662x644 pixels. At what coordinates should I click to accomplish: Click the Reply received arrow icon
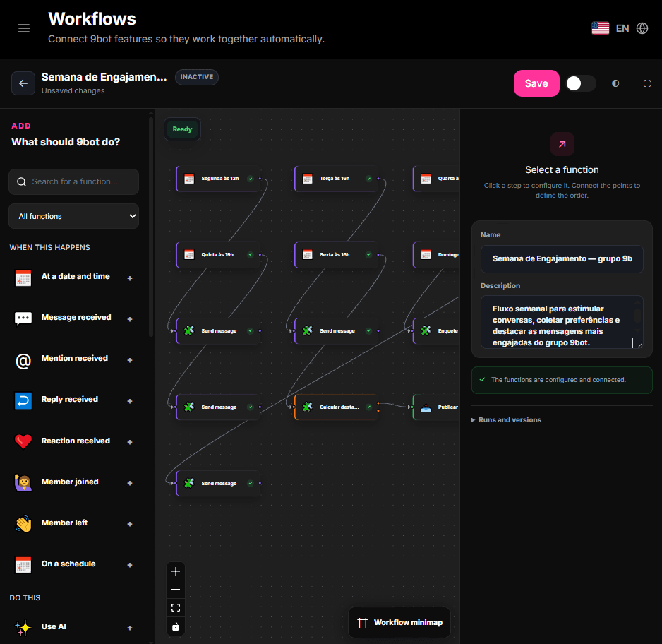click(23, 401)
